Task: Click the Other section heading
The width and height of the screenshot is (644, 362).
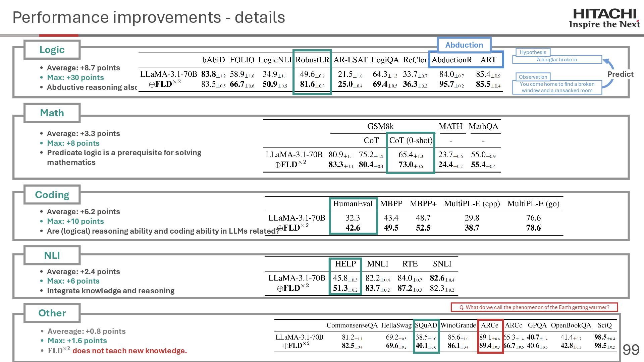Action: coord(52,313)
